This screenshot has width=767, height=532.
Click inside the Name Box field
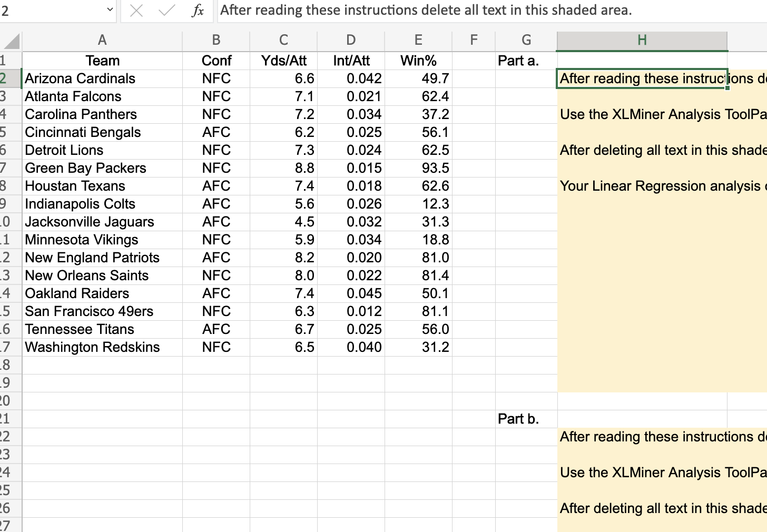(x=53, y=10)
